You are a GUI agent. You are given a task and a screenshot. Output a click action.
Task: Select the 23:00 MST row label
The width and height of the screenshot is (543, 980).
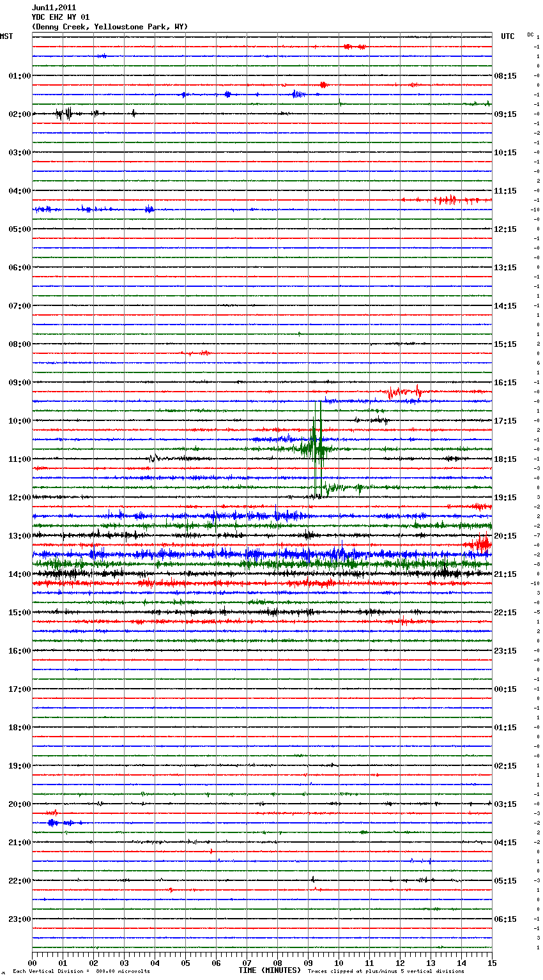[x=20, y=919]
